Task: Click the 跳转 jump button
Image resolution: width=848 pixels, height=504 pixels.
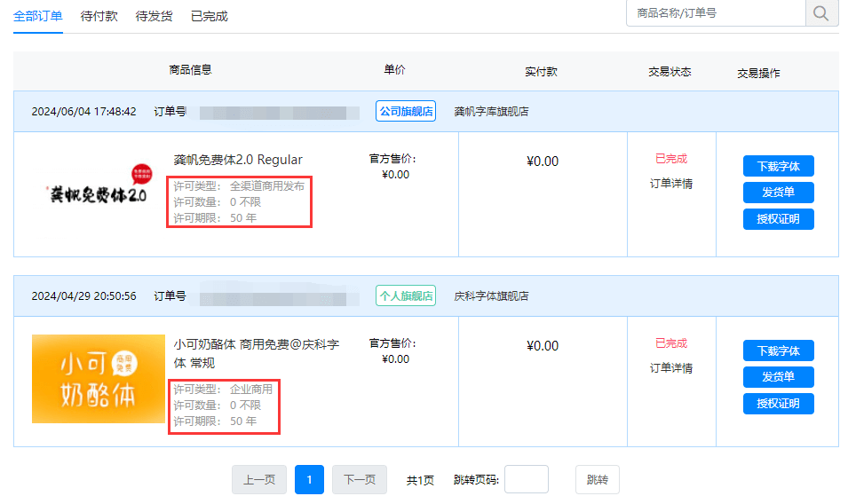Action: tap(597, 480)
